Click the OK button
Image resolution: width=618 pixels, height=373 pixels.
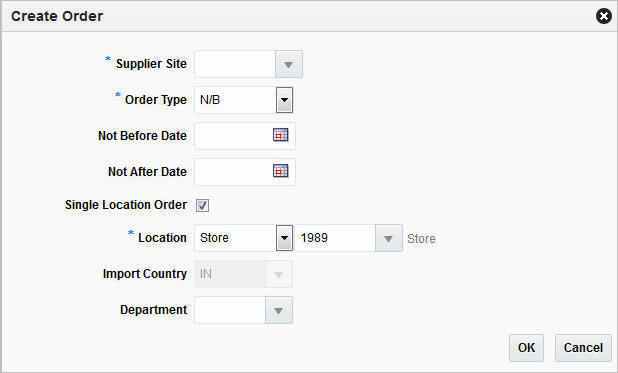(526, 348)
